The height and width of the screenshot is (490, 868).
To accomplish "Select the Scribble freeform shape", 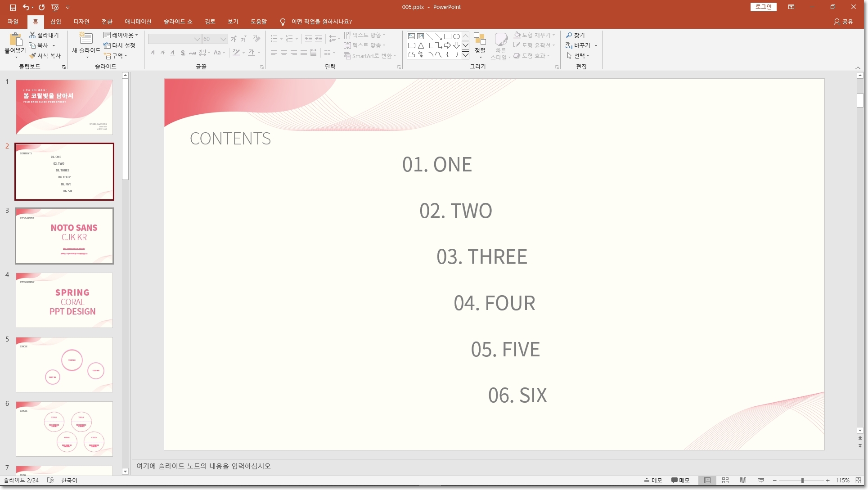I will (x=420, y=54).
